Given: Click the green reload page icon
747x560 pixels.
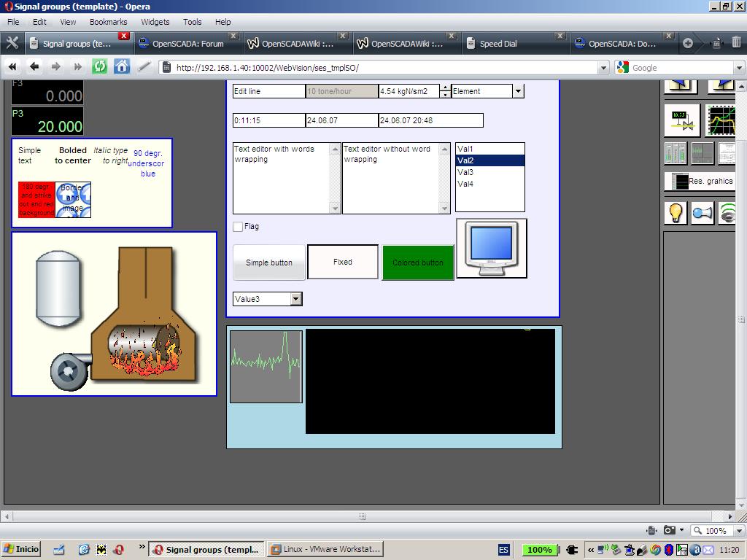Looking at the screenshot, I should [100, 67].
